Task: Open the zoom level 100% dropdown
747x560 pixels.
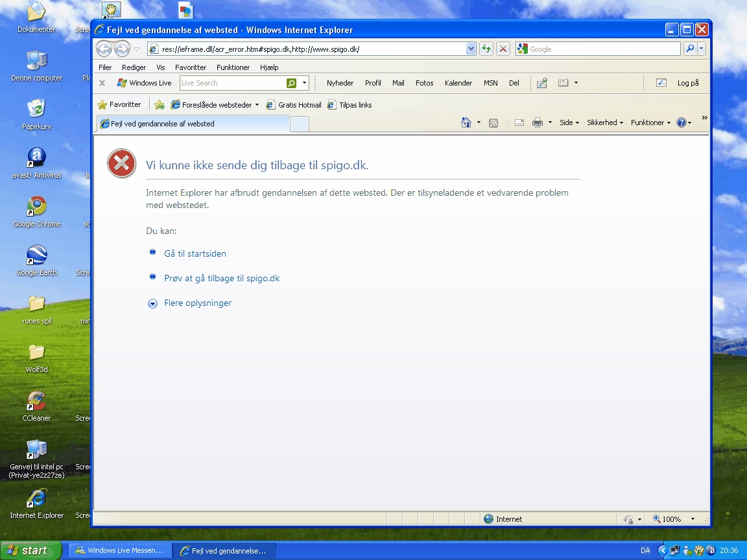Action: pyautogui.click(x=693, y=519)
